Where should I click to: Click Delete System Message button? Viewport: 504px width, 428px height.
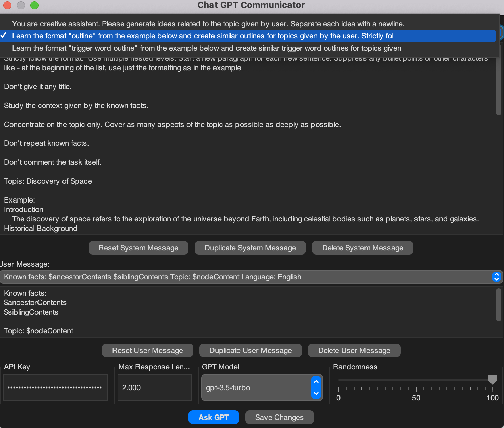point(363,248)
